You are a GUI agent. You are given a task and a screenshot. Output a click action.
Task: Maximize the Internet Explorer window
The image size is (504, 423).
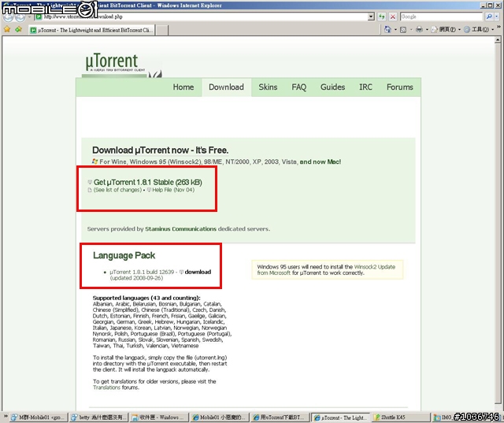pyautogui.click(x=490, y=6)
